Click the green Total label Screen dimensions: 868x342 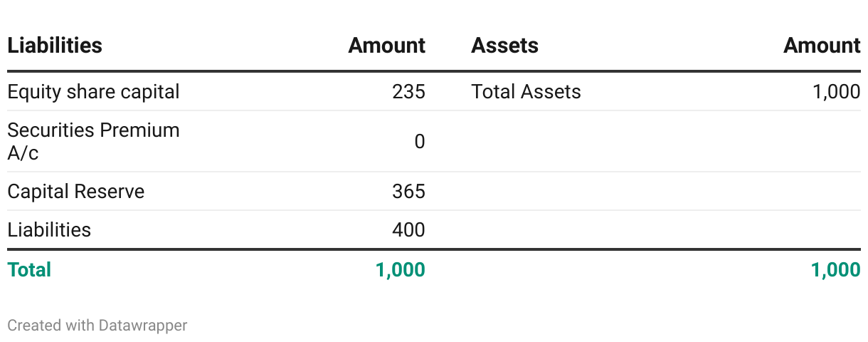[29, 270]
